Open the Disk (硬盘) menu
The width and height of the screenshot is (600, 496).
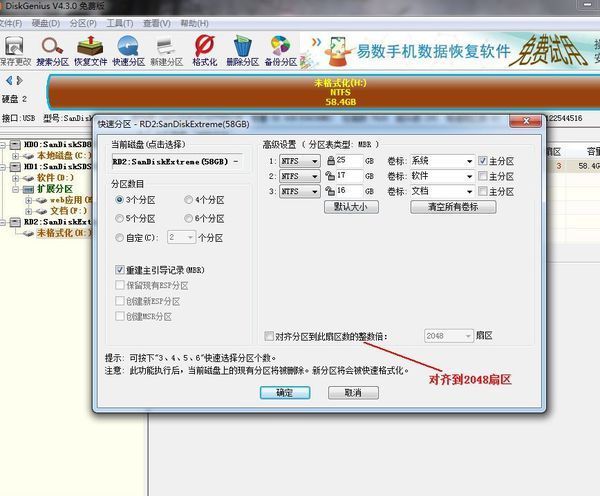46,23
